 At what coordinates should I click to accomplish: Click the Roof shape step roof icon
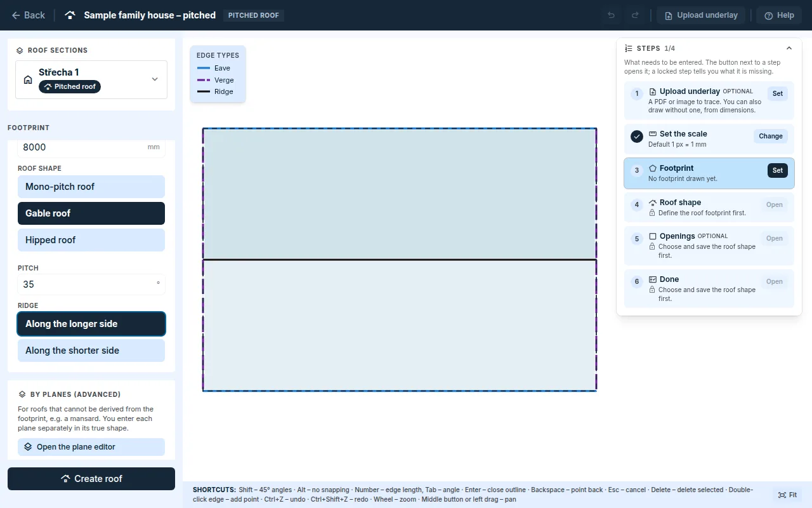(653, 203)
